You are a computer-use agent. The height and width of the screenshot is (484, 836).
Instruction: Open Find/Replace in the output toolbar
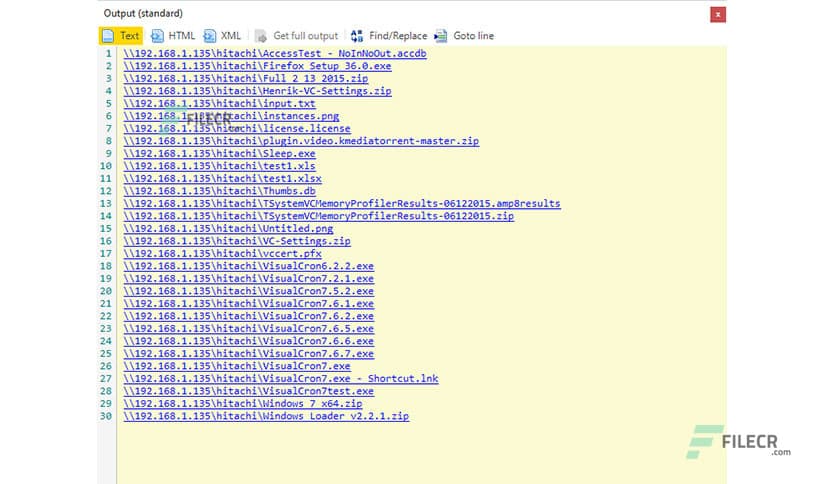389,36
